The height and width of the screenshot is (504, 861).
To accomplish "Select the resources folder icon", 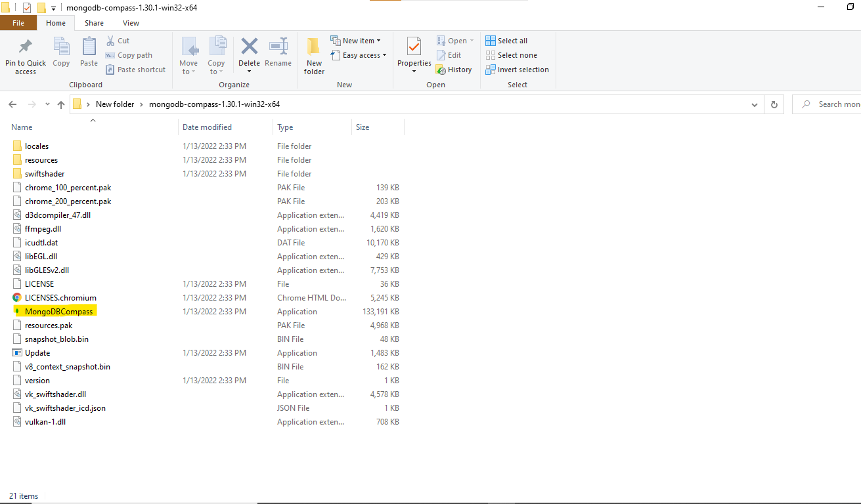I will [17, 160].
